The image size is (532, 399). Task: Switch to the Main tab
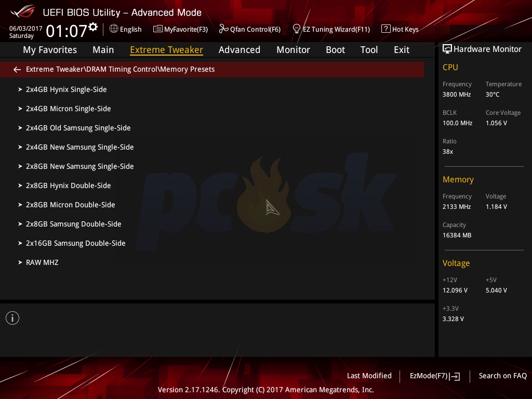[103, 50]
